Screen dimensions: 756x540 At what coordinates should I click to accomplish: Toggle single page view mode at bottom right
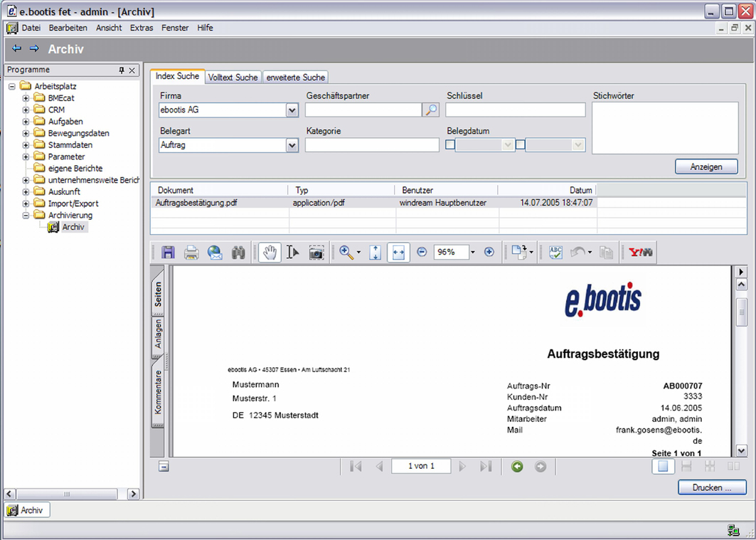click(663, 466)
